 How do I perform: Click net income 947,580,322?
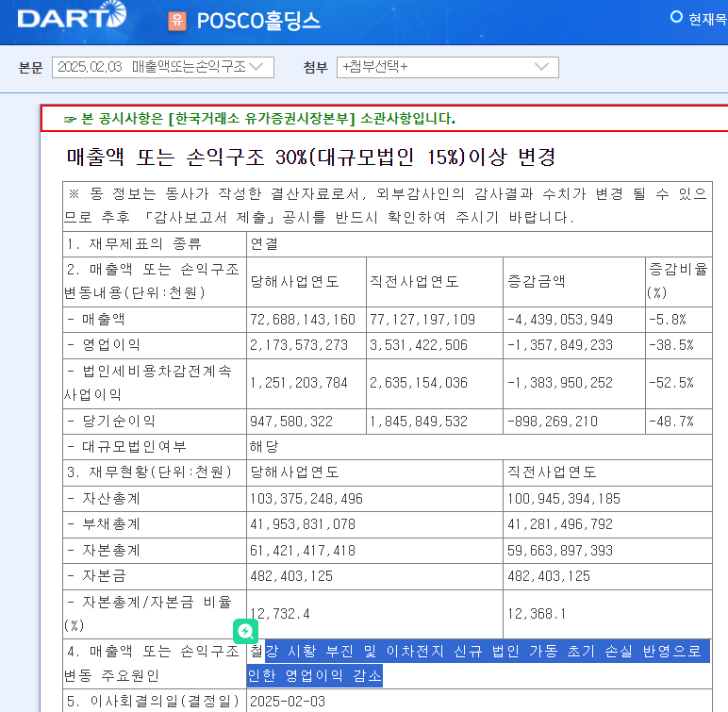291,422
